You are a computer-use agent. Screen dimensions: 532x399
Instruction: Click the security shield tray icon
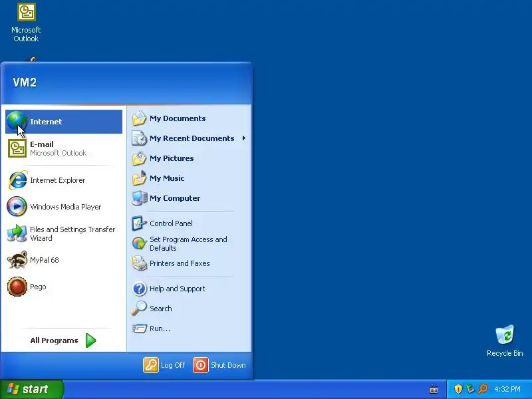458,389
